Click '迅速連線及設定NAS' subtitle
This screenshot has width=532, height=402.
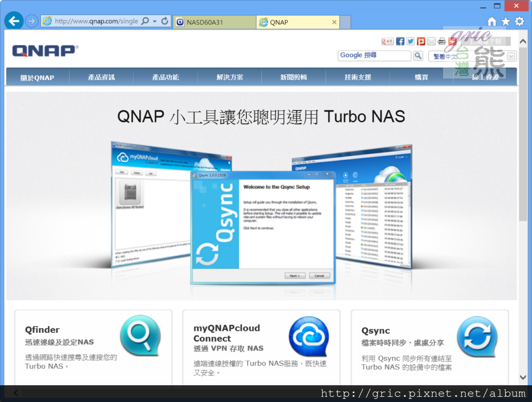coord(60,342)
